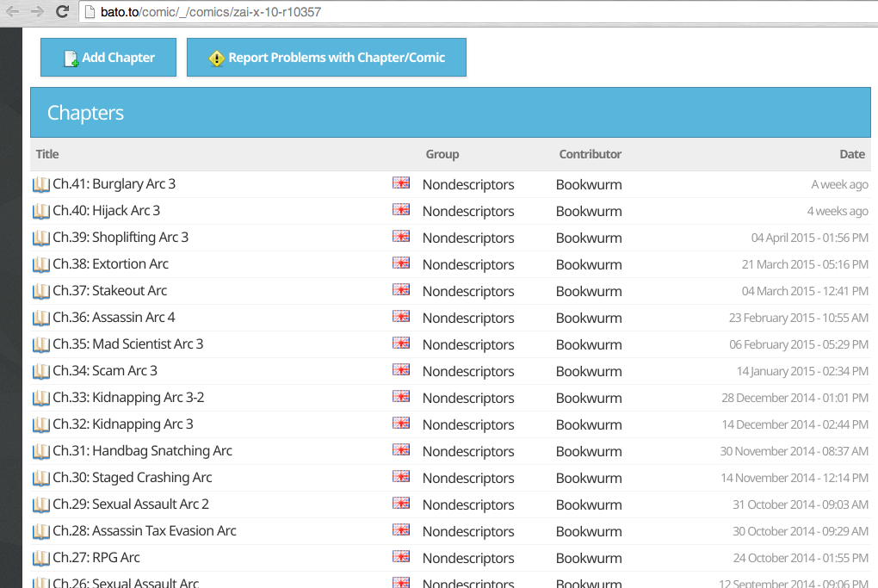The width and height of the screenshot is (878, 588).
Task: Click UK flag icon in Ch.35 row
Action: pos(401,344)
